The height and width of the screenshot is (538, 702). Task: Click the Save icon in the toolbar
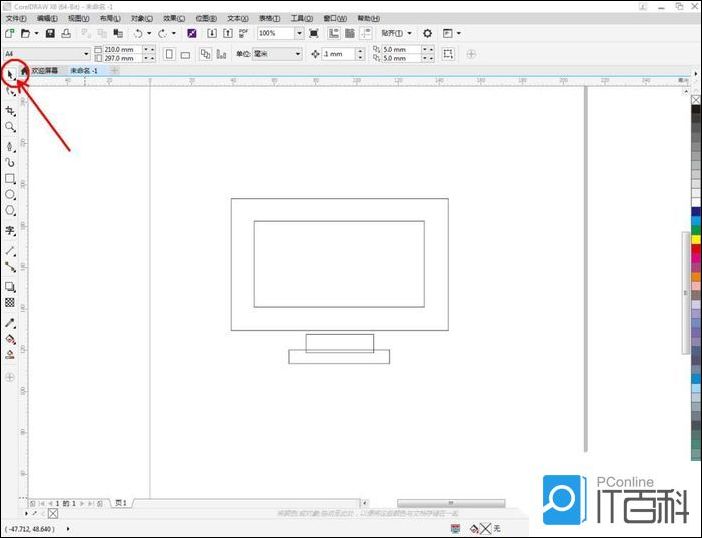coord(50,33)
